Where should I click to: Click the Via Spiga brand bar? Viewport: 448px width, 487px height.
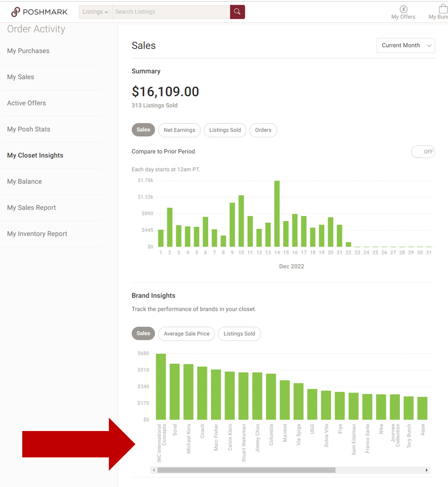coord(299,401)
